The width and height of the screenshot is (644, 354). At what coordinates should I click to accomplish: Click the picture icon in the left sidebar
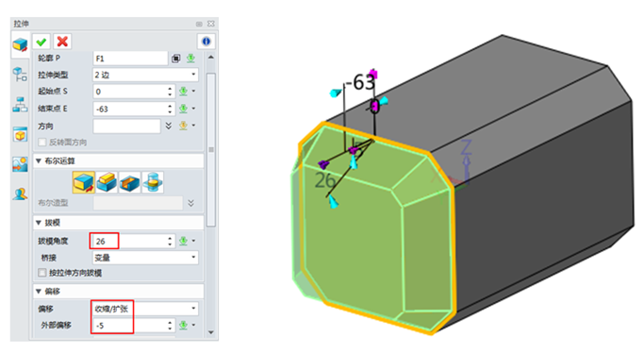[x=20, y=164]
